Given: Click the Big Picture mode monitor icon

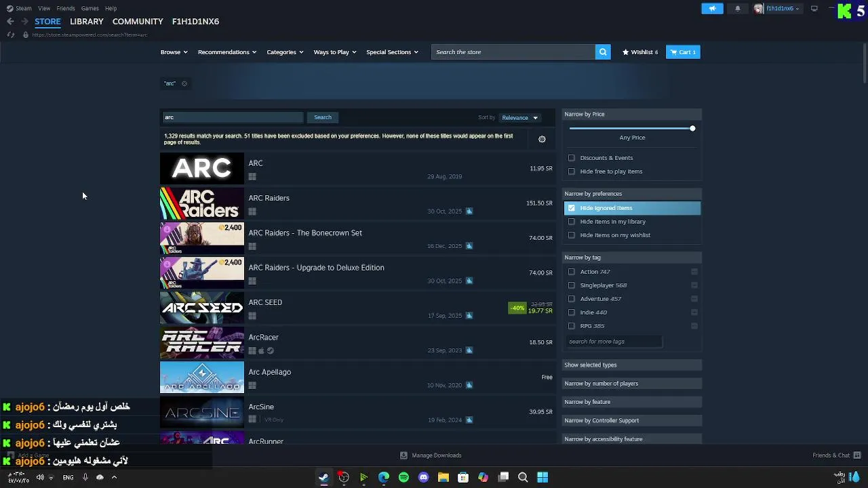Looking at the screenshot, I should [814, 9].
